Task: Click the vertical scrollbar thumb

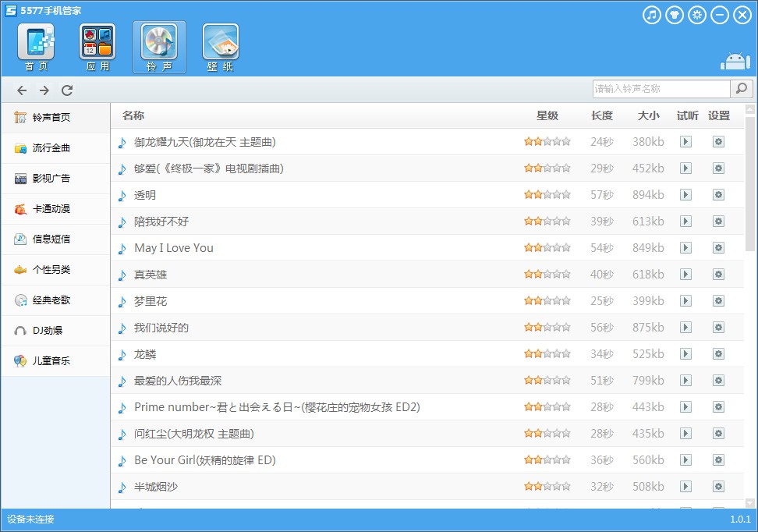Action: pos(750,184)
